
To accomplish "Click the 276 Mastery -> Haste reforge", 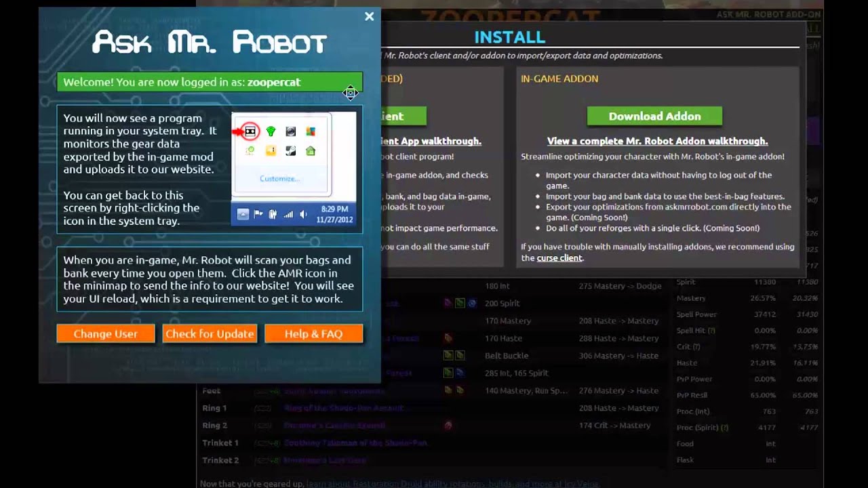I will tap(618, 390).
